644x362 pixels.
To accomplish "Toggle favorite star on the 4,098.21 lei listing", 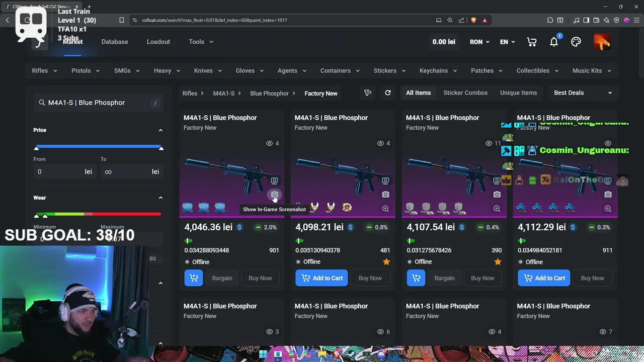I will [x=386, y=262].
